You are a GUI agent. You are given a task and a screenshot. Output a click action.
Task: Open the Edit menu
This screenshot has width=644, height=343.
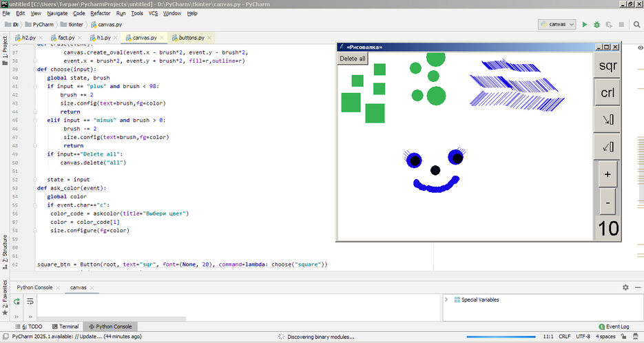[x=21, y=14]
